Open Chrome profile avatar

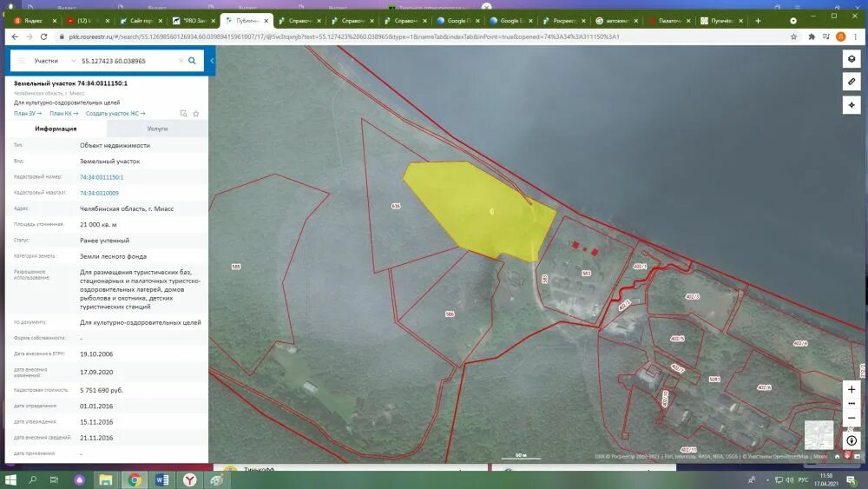pyautogui.click(x=840, y=36)
